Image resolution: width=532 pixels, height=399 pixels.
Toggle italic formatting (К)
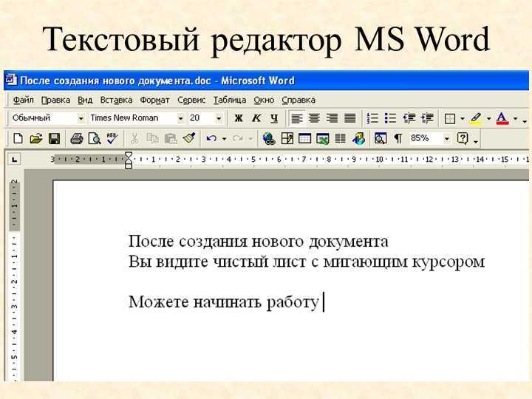coord(256,118)
